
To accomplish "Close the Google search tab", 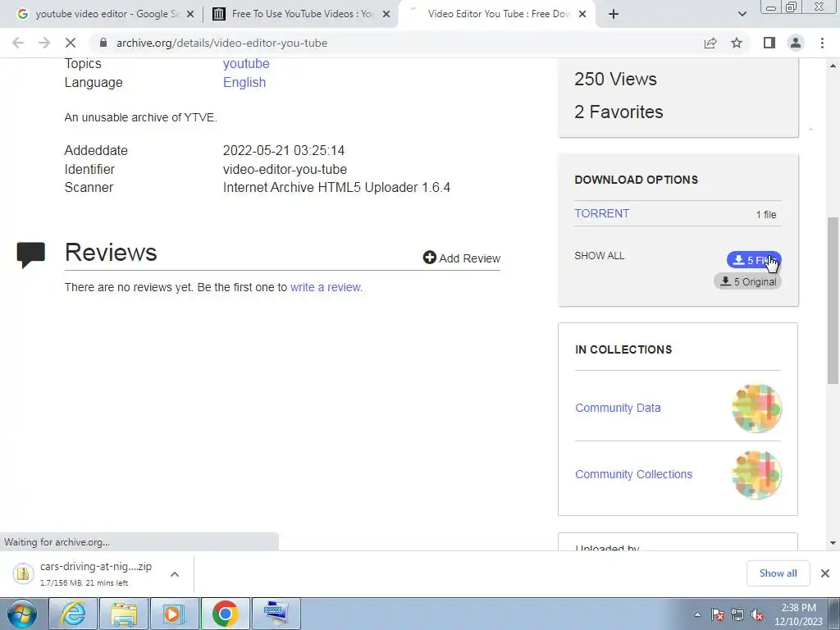I will point(190,14).
